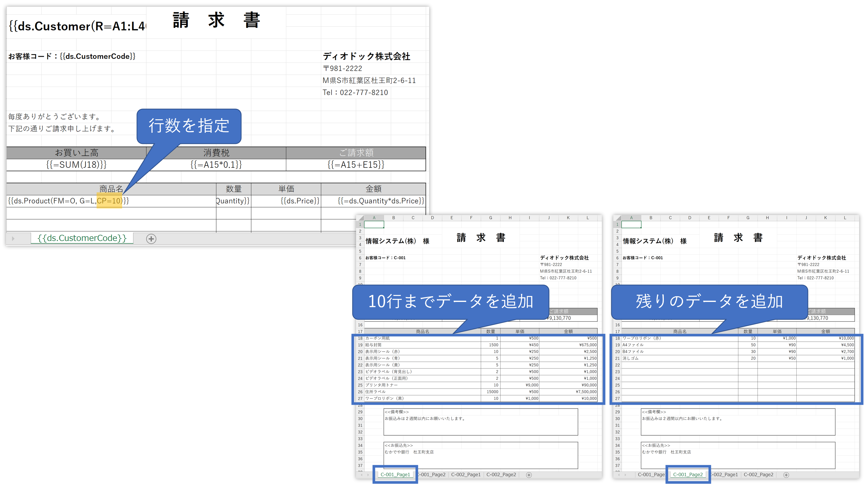The image size is (868, 487).
Task: Click the {{=A15+E15}} cell
Action: pos(356,165)
